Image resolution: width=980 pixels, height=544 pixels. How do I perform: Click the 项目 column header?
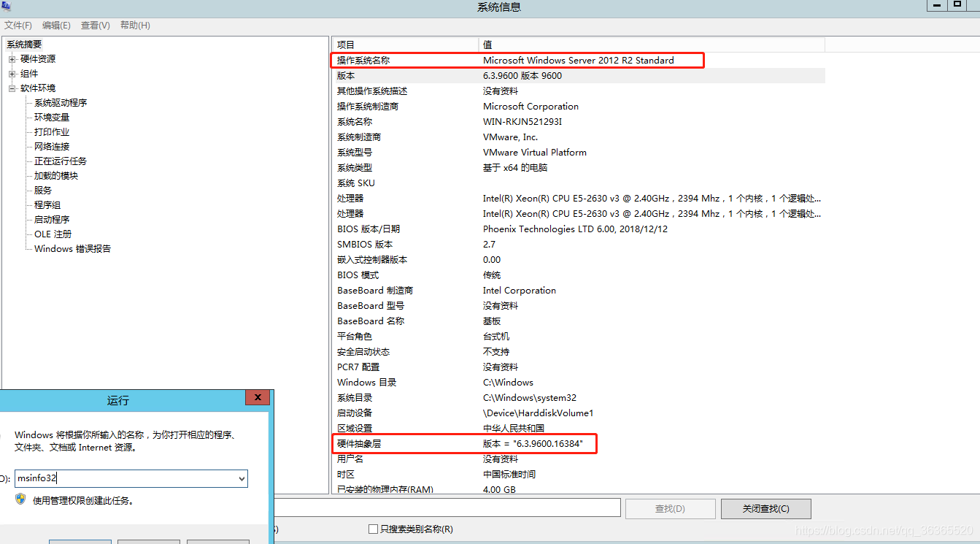[405, 45]
